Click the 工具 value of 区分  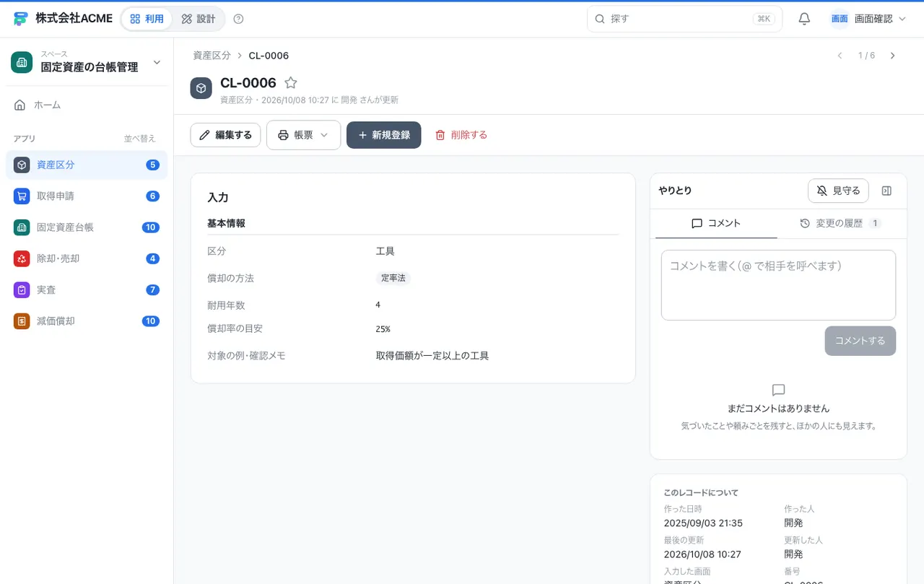(385, 251)
